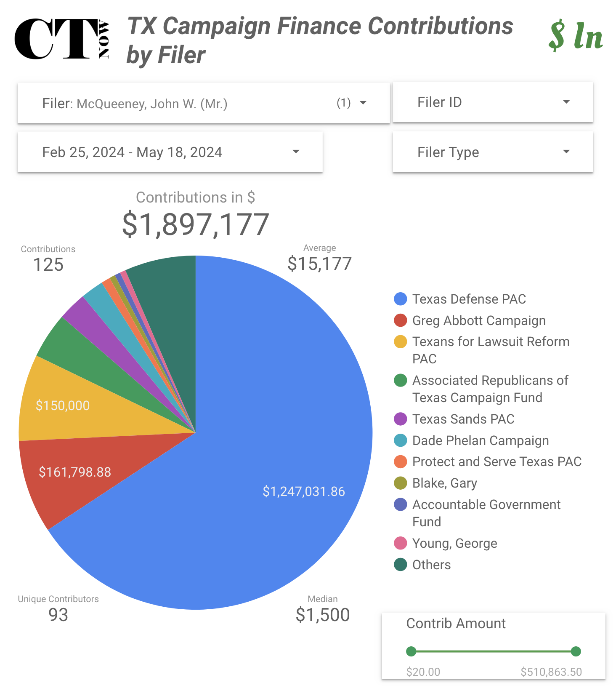
Task: Click the Accountable Government Fund legend dot
Action: (401, 504)
